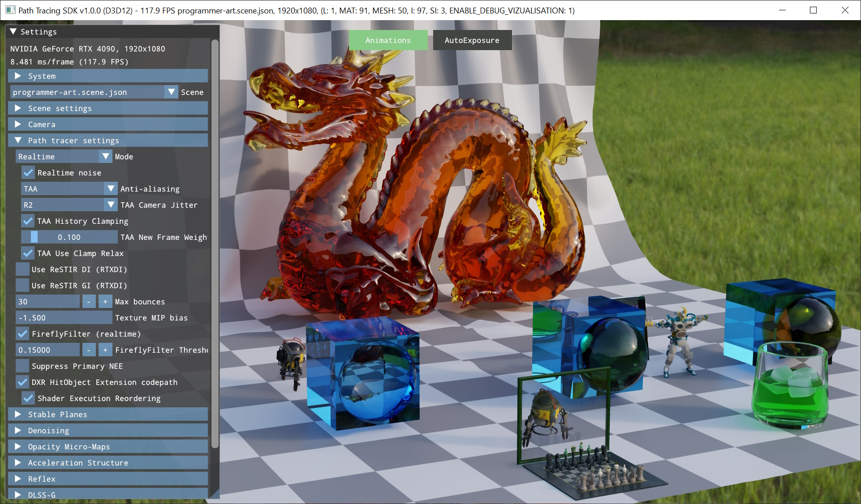Open the Scene file dropdown
The height and width of the screenshot is (504, 861).
pyautogui.click(x=171, y=92)
